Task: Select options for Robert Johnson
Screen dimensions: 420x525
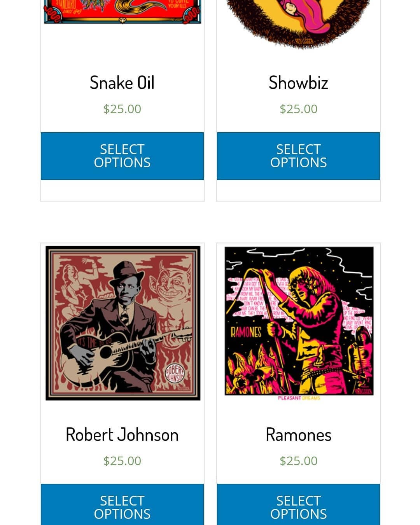Action: tap(122, 507)
